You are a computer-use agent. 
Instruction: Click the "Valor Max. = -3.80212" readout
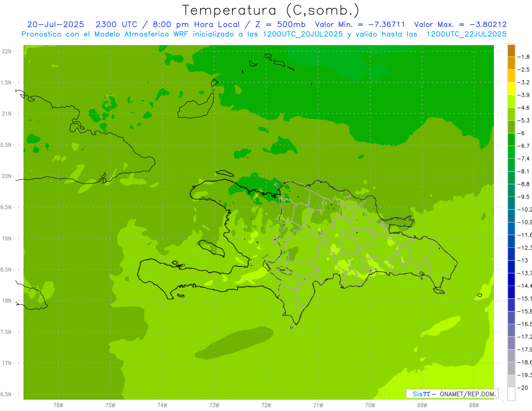[460, 24]
